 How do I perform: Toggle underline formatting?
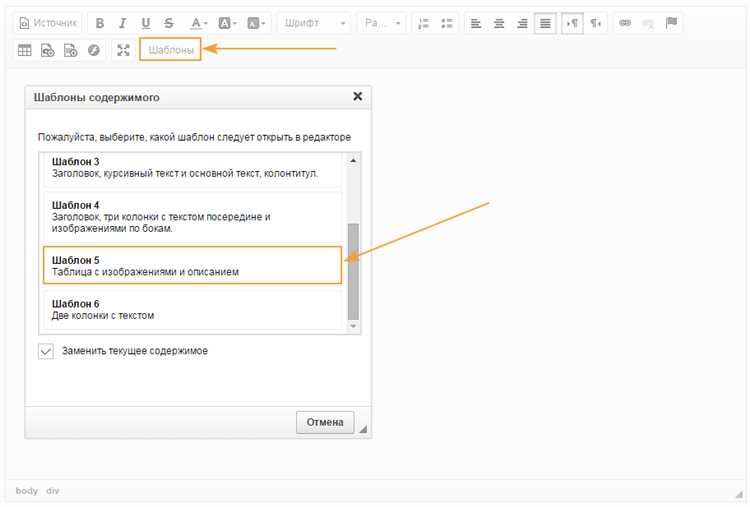pos(145,23)
